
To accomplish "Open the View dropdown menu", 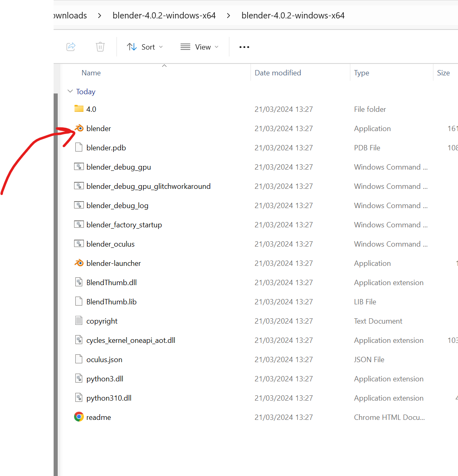I will 199,47.
